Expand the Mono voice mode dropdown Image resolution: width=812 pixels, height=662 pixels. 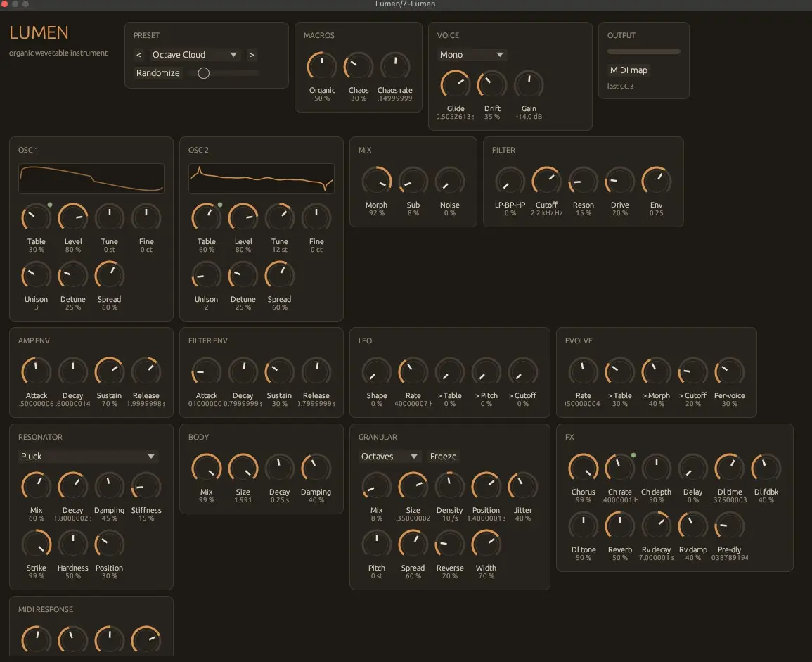coord(471,55)
